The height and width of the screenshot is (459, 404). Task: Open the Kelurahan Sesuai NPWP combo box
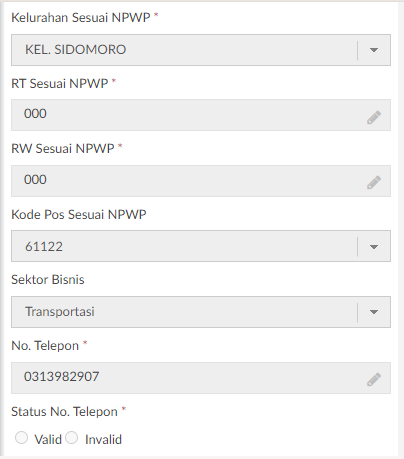(x=201, y=50)
